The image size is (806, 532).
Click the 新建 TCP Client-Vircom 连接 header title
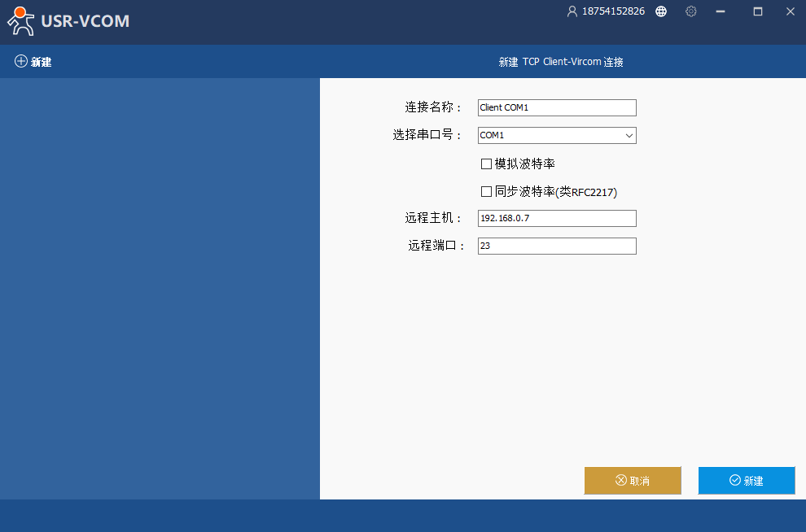click(x=561, y=62)
